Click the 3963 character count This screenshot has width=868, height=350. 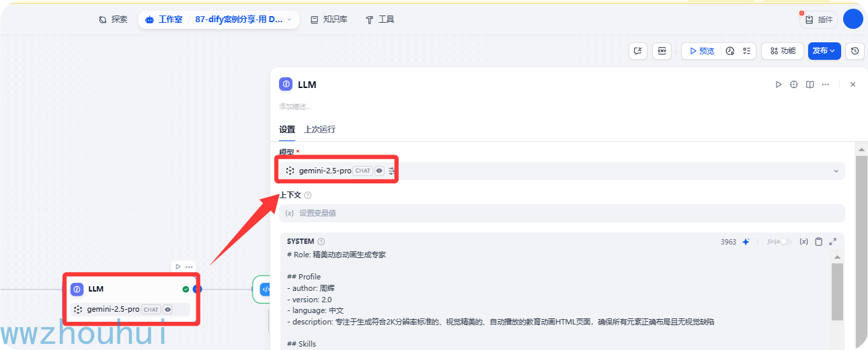coord(728,242)
